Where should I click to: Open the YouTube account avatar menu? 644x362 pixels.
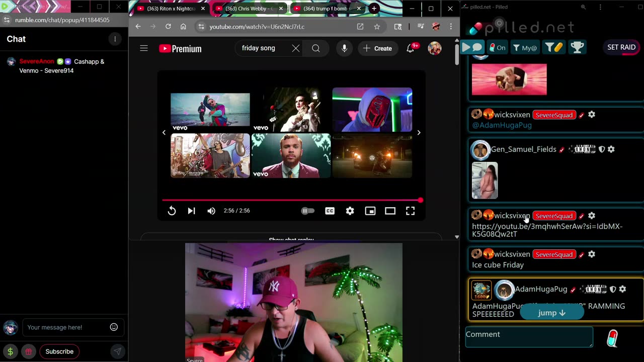coord(435,48)
